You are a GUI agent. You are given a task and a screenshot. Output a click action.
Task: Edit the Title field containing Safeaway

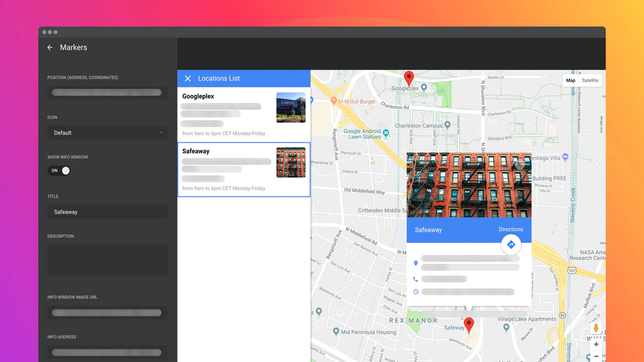107,212
